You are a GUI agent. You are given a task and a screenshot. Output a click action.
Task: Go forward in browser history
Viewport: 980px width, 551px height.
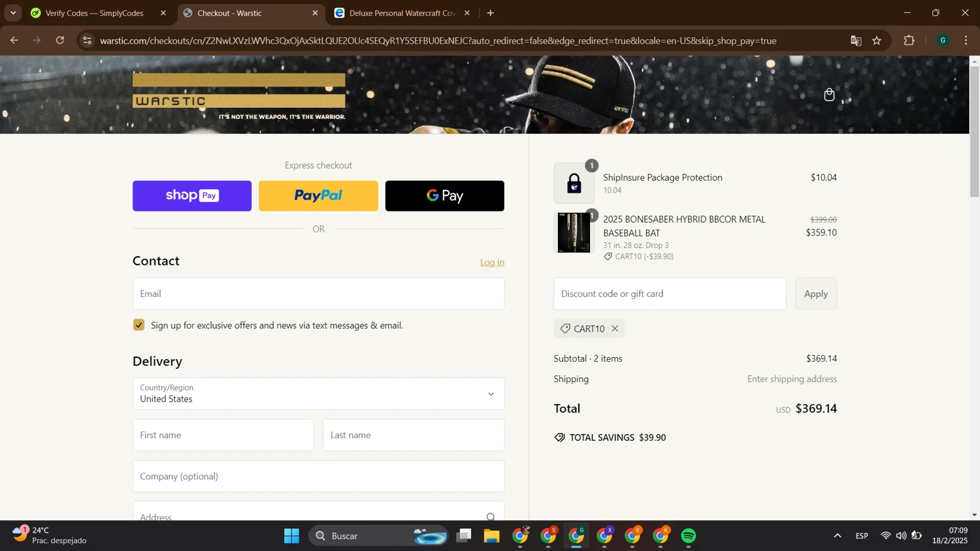pyautogui.click(x=37, y=40)
